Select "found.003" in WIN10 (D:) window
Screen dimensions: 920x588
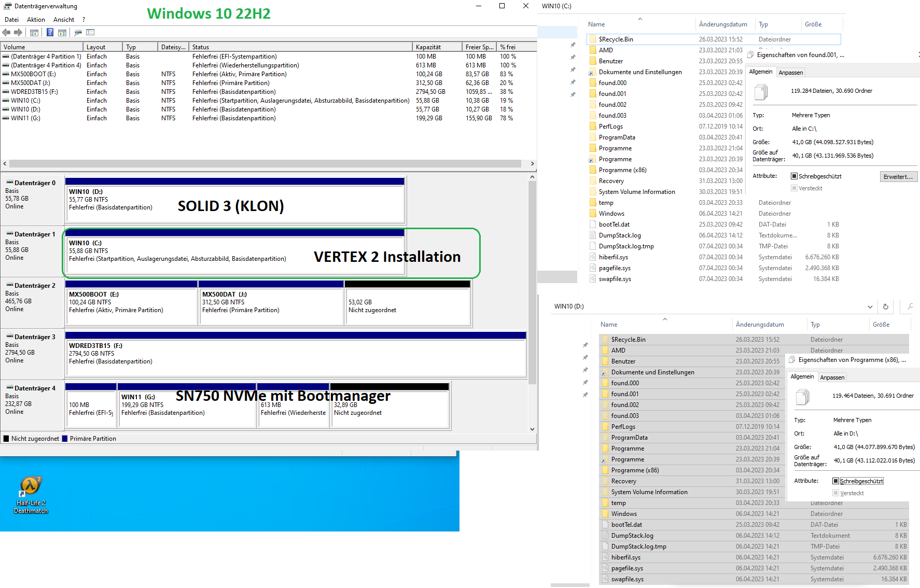[x=625, y=416]
